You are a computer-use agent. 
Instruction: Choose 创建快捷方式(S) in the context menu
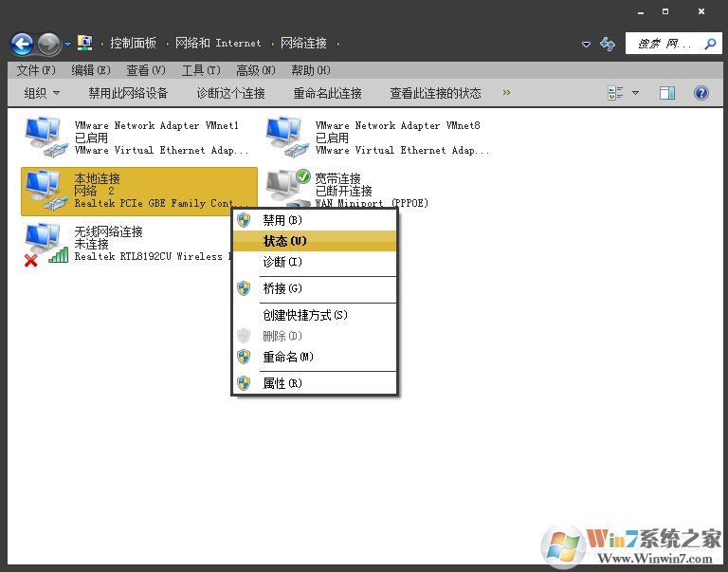315,315
